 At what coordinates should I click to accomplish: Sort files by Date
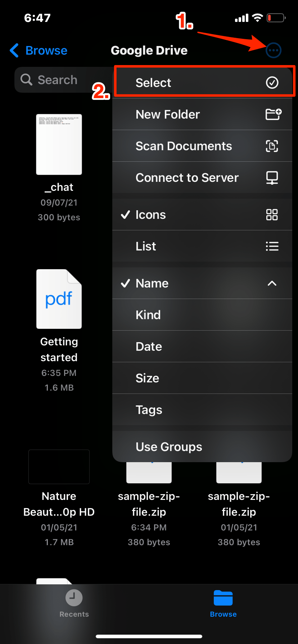pyautogui.click(x=202, y=346)
